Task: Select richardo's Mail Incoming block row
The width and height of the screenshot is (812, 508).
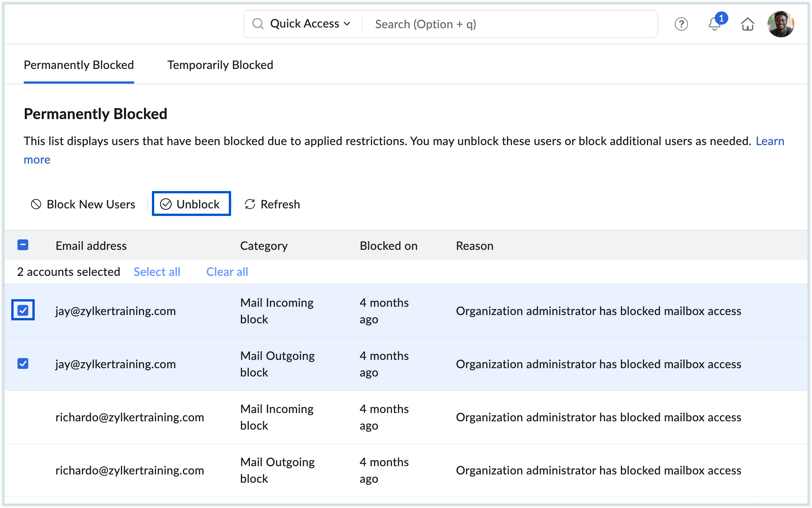Action: [23, 417]
